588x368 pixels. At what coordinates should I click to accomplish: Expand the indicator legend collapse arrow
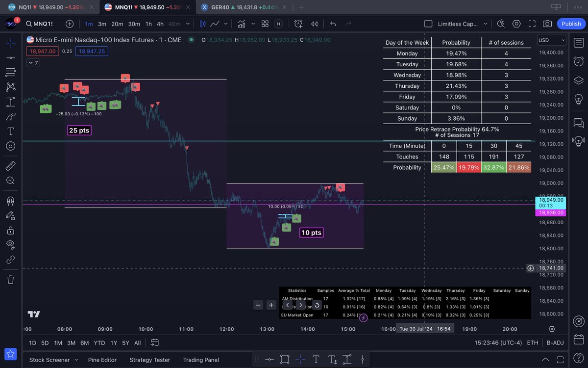(x=33, y=63)
